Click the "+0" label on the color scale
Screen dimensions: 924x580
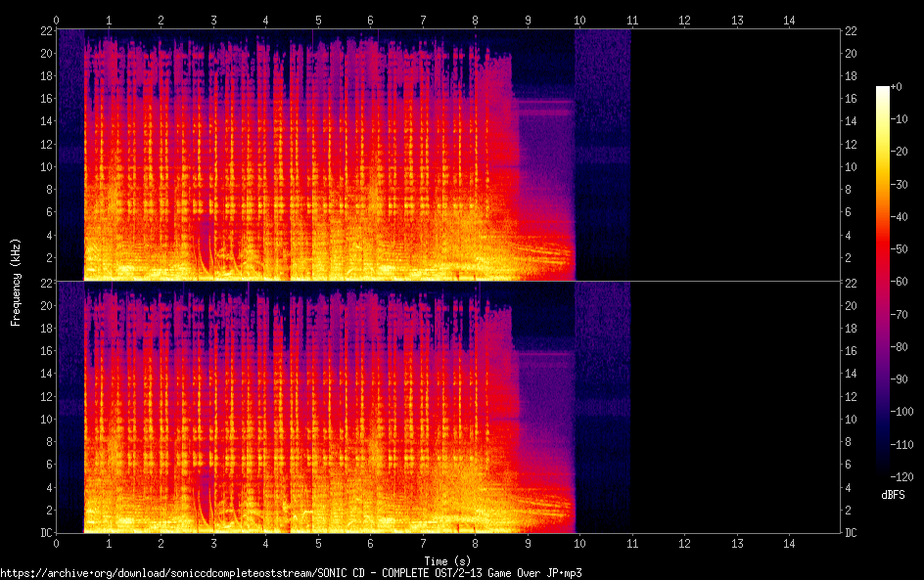895,87
